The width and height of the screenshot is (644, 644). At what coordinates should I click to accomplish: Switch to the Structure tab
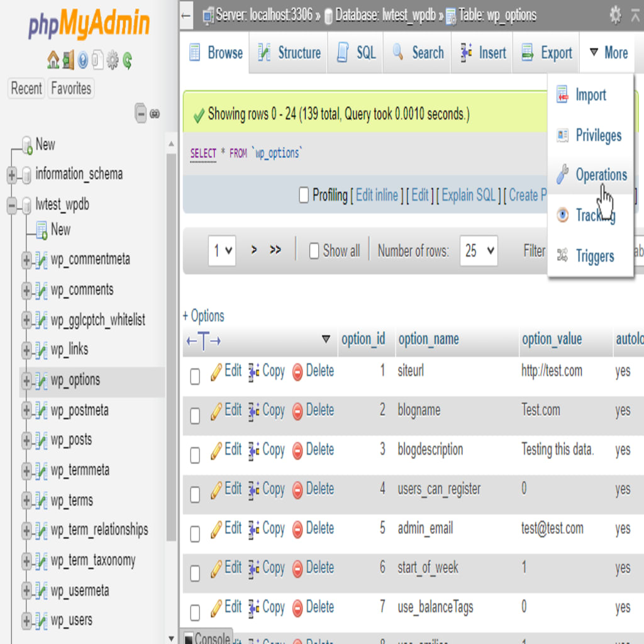click(289, 53)
